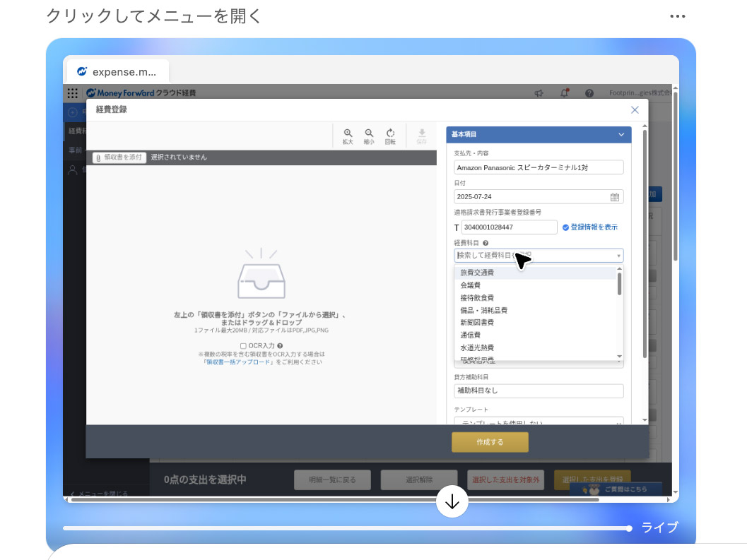Select the 縮小 zoom out tool

click(369, 134)
